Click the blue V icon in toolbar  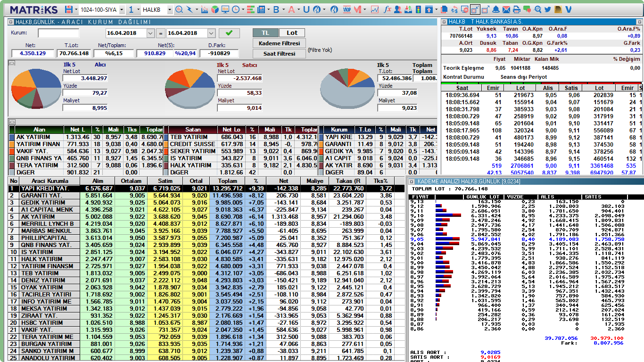(x=569, y=9)
